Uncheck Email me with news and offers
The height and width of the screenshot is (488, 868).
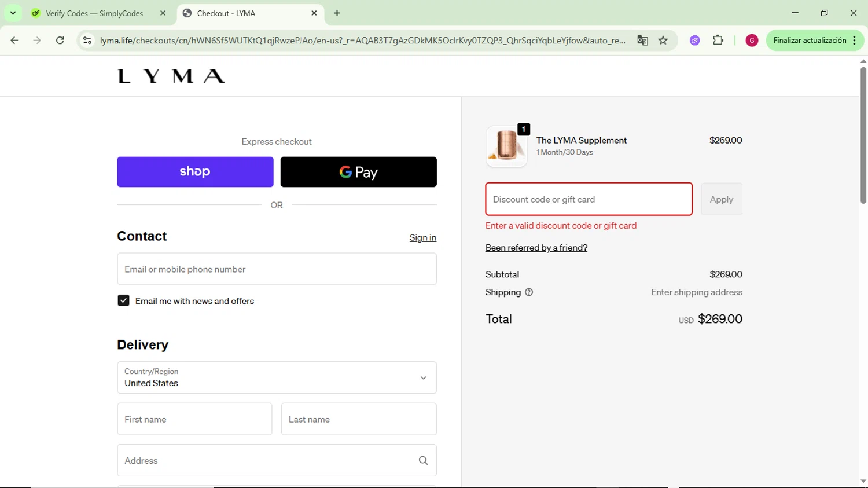click(123, 301)
